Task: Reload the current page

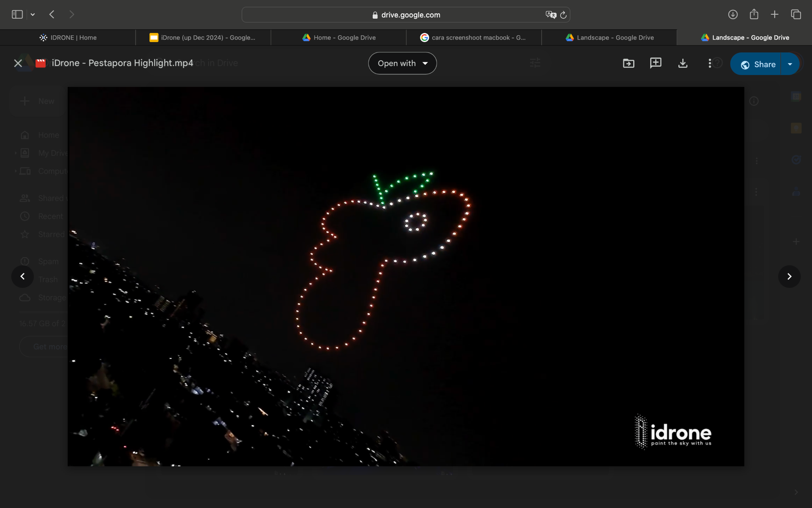Action: click(x=563, y=15)
